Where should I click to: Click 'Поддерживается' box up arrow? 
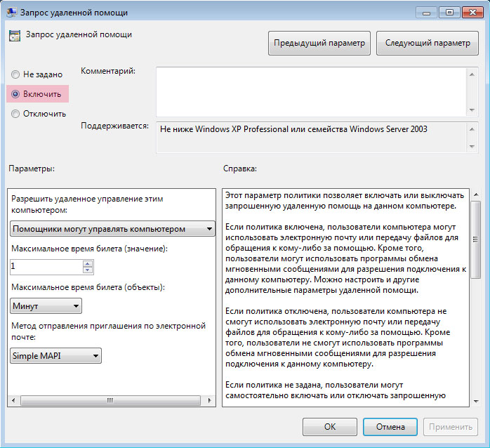pyautogui.click(x=472, y=129)
